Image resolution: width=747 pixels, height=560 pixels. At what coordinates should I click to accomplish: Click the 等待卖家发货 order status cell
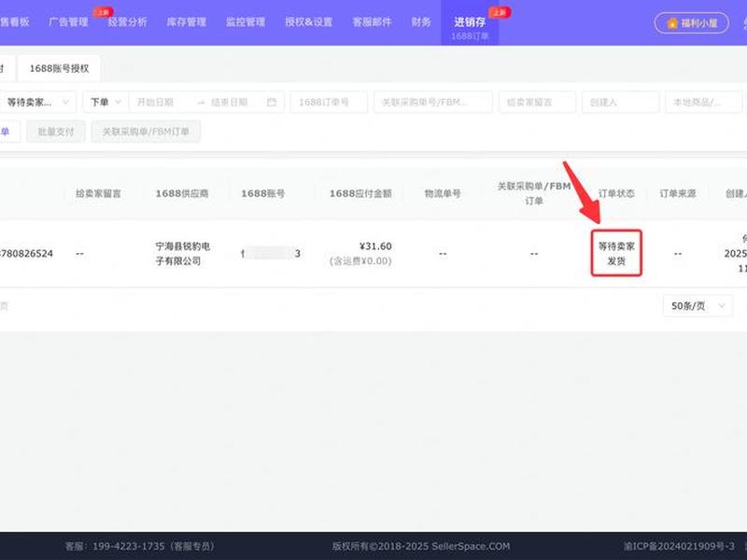click(x=616, y=253)
